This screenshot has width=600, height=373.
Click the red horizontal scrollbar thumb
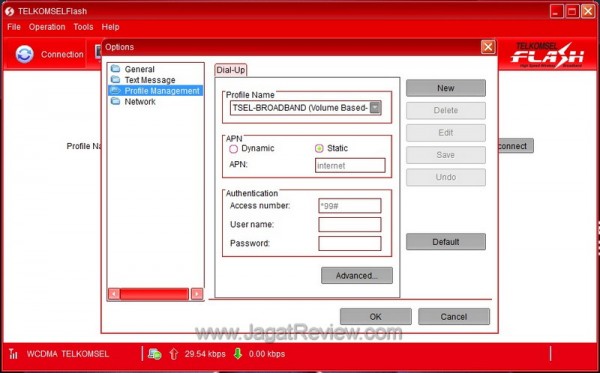coord(154,294)
